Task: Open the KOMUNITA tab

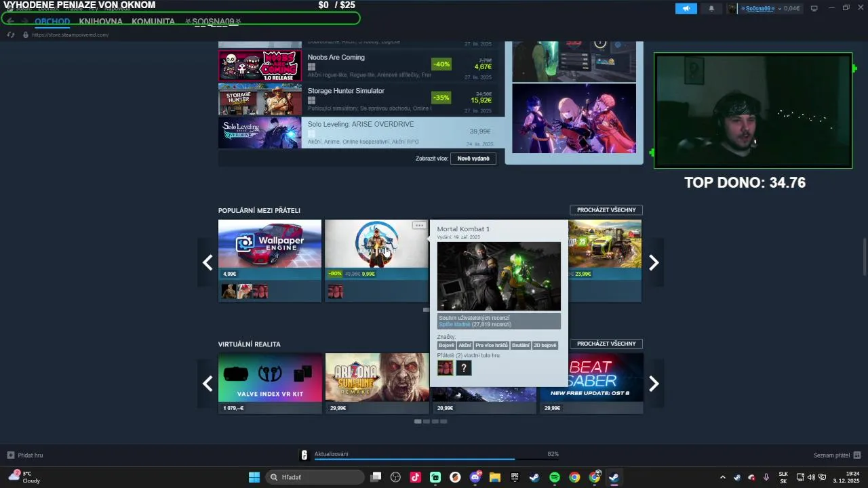Action: click(x=153, y=22)
